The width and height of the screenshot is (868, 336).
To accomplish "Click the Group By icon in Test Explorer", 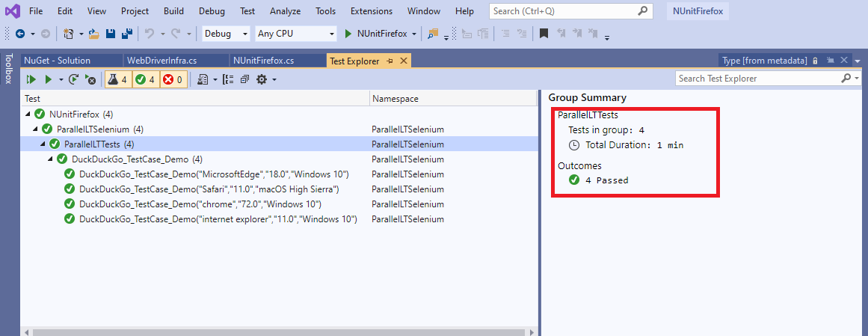I will [228, 80].
